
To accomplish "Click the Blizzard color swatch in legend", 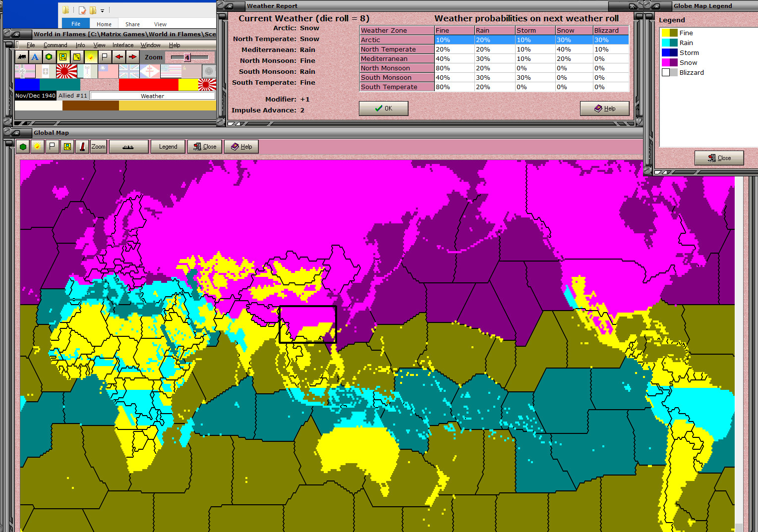I will click(x=670, y=72).
